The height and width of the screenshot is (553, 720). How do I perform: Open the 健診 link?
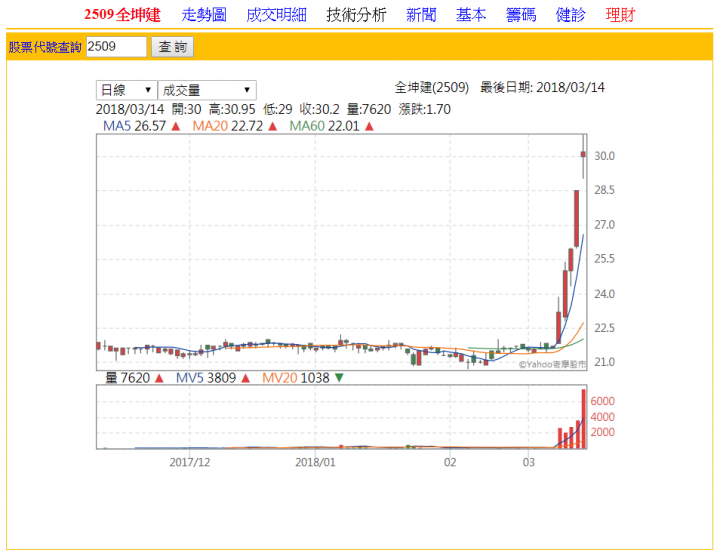click(x=570, y=15)
